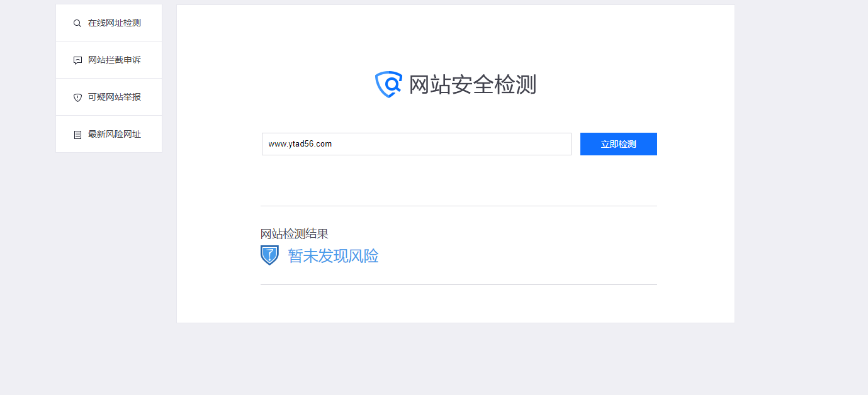Image resolution: width=868 pixels, height=395 pixels.
Task: Click the shield icon beside 可疑网站举报
Action: pos(77,97)
